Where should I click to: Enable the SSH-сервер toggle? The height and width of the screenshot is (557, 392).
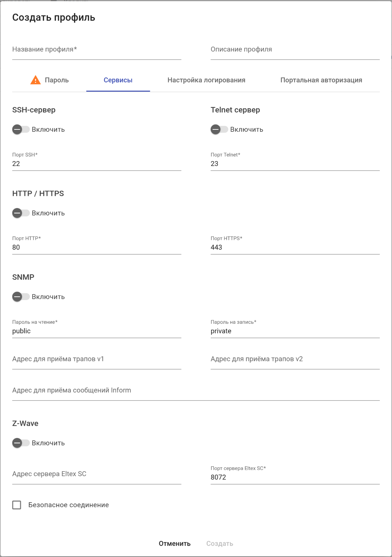21,129
